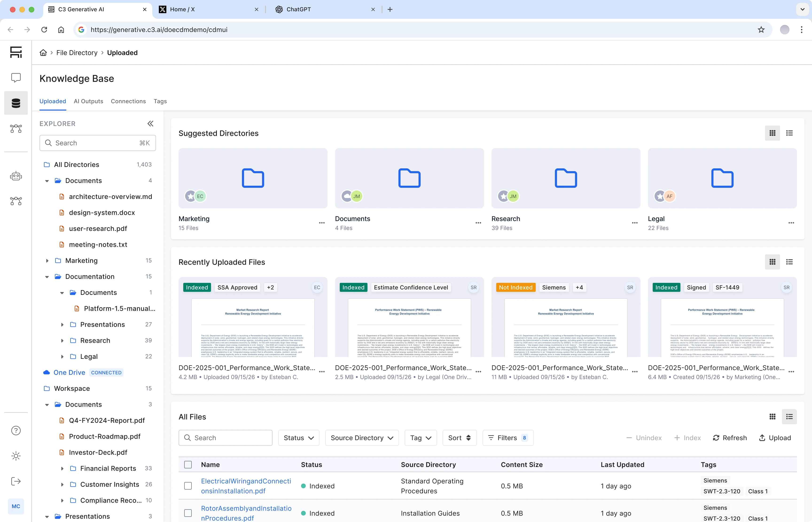
Task: Click the Explorer search field
Action: click(x=98, y=143)
